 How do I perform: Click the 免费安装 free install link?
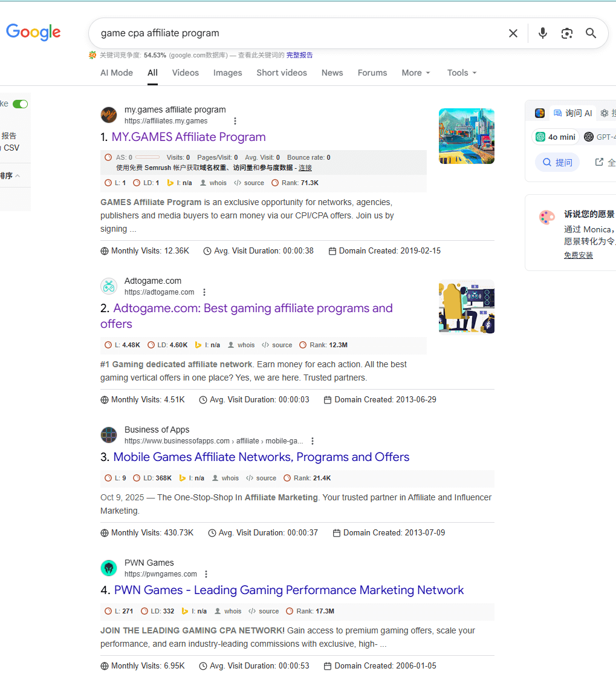579,255
